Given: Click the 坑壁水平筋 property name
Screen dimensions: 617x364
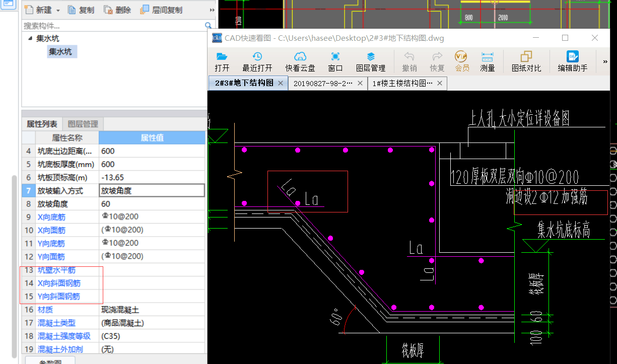Looking at the screenshot, I should 56,270.
